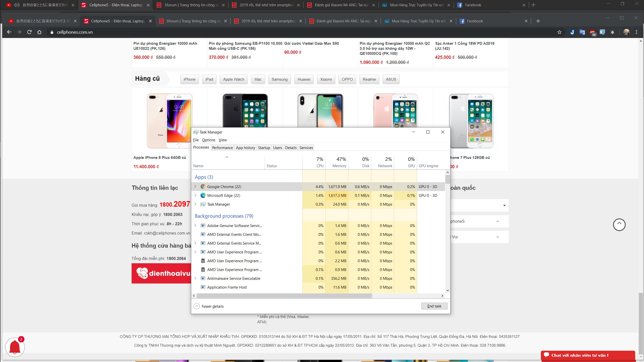Open the dropdown ending in 'Vui' on the page
This screenshot has width=644, height=362.
click(479, 237)
